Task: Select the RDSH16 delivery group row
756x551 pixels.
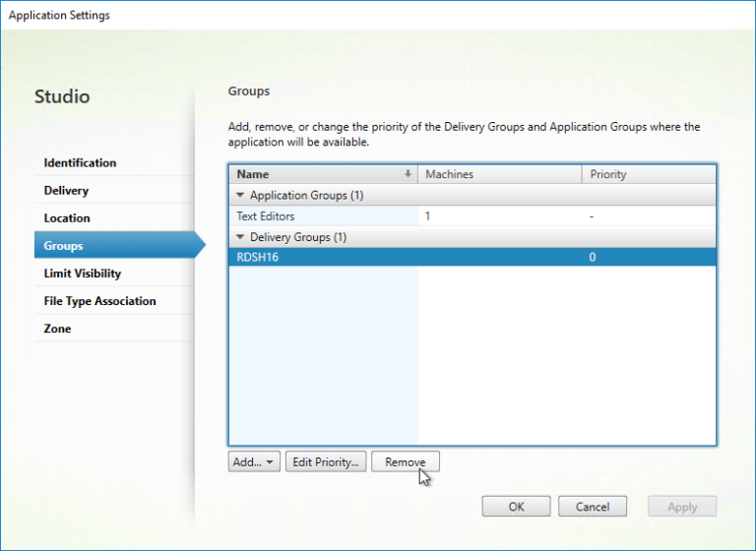Action: point(258,258)
